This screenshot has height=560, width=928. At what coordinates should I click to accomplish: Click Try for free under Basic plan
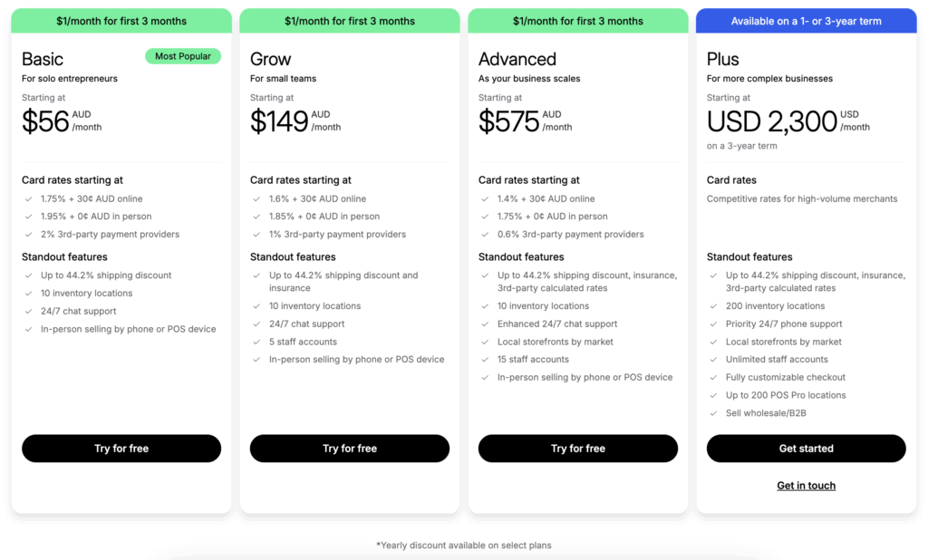pyautogui.click(x=121, y=449)
